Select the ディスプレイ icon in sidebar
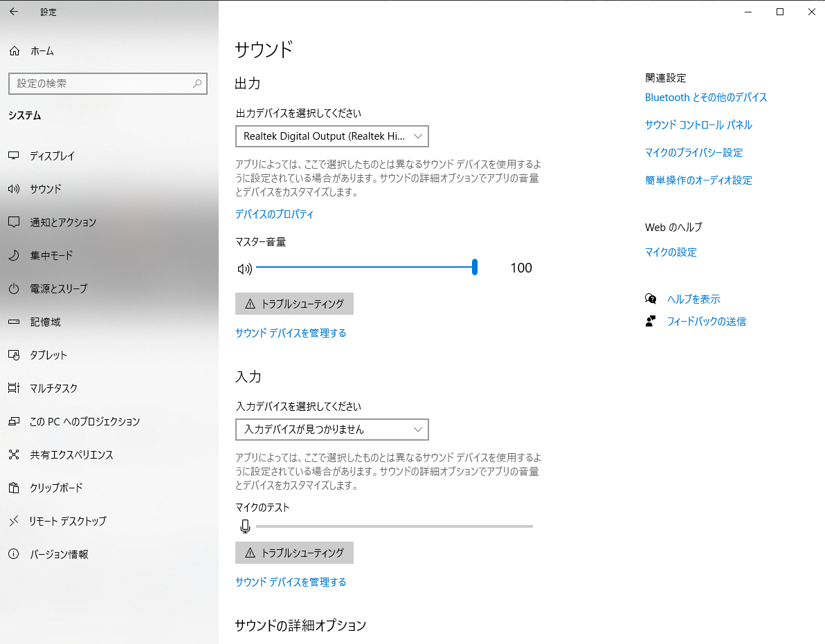The width and height of the screenshot is (825, 644). [15, 156]
